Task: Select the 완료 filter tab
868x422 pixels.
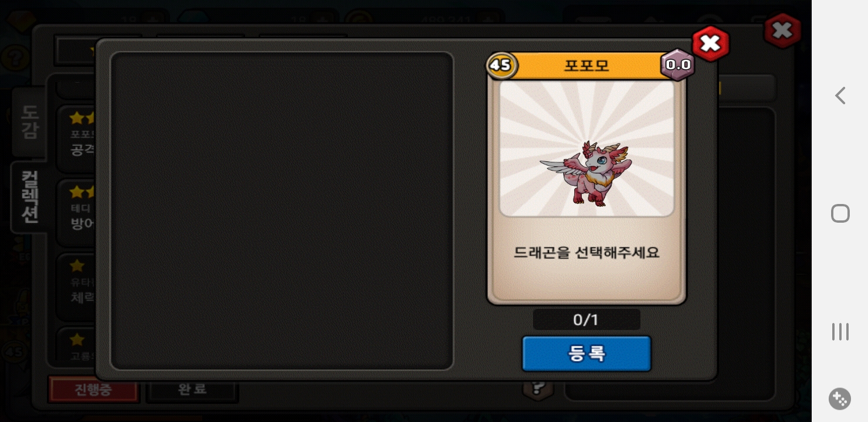Action: [x=192, y=390]
